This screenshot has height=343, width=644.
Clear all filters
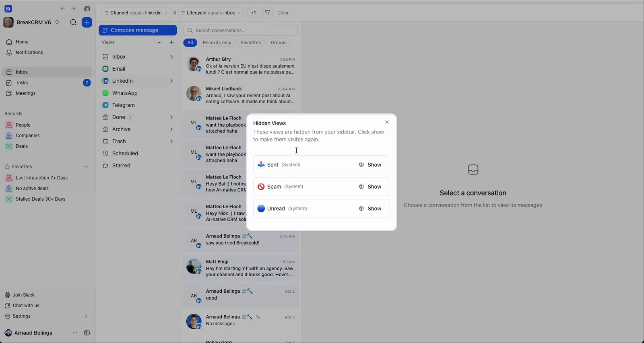click(x=283, y=13)
